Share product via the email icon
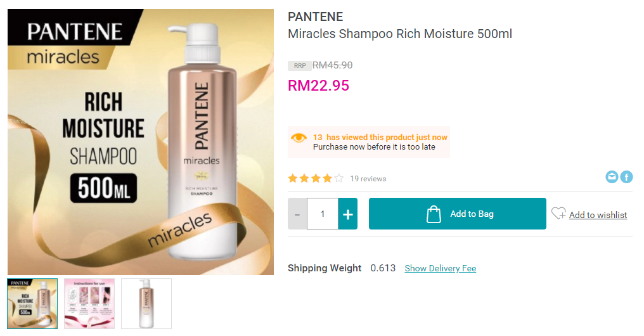 tap(612, 177)
